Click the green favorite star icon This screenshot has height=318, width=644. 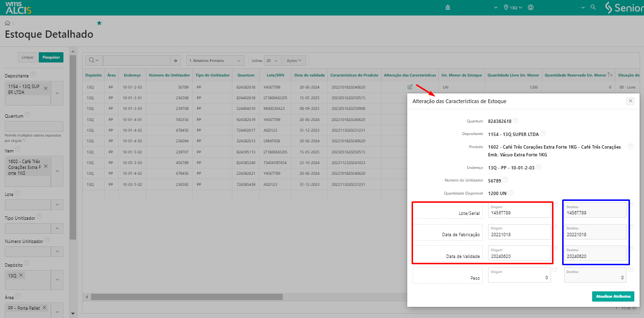pos(99,23)
